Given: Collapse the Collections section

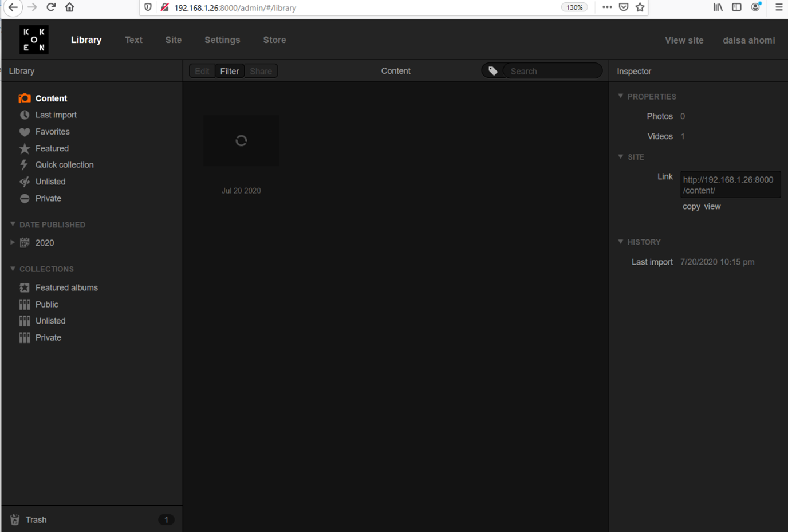Looking at the screenshot, I should click(13, 269).
